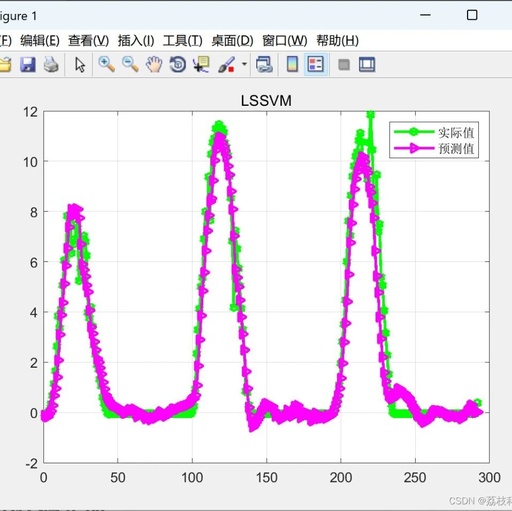
Task: Select the 实际值 legend entry
Action: (456, 132)
